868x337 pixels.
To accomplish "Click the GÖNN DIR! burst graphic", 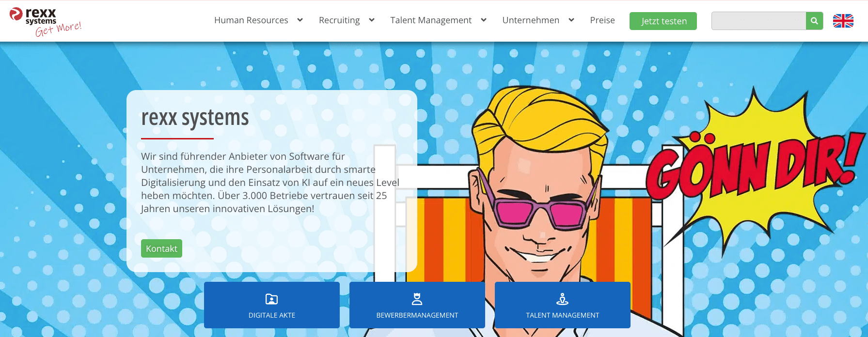I will click(x=756, y=165).
